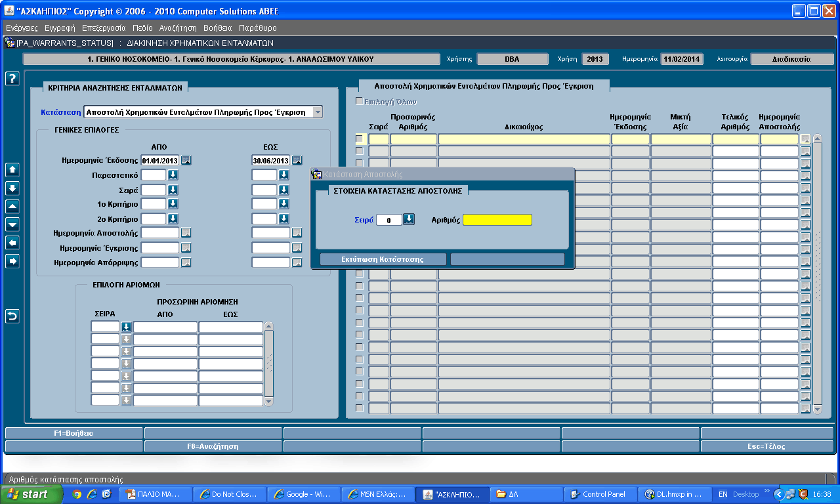Check the second row checkbox in results table

click(359, 151)
